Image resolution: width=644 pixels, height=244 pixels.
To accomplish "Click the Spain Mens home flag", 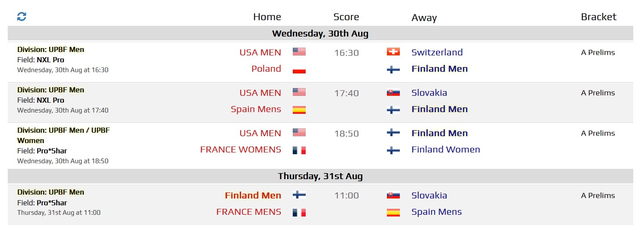I will tap(299, 110).
